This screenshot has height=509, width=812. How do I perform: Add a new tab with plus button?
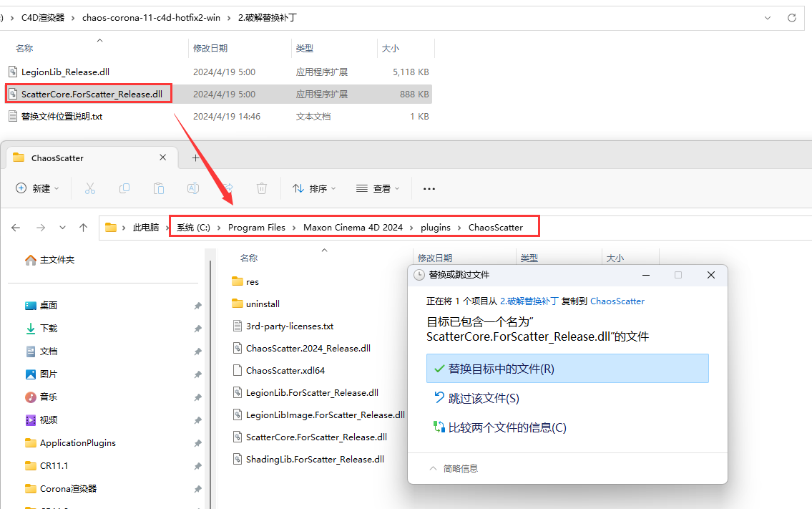195,157
